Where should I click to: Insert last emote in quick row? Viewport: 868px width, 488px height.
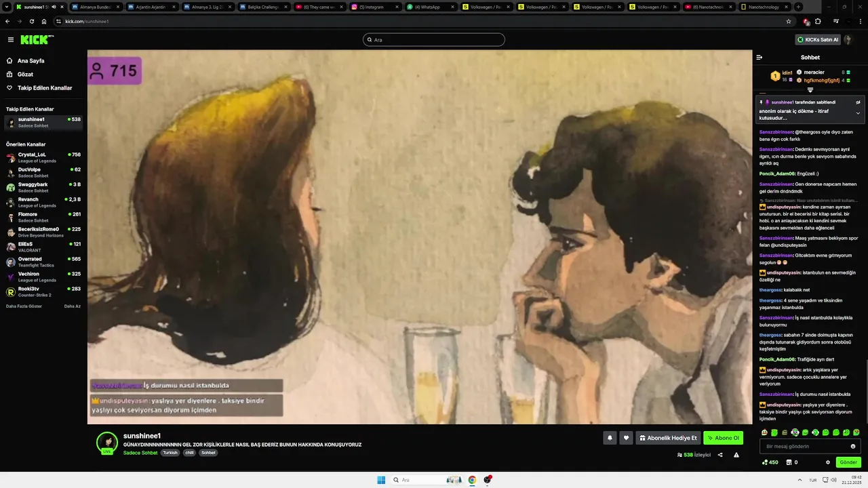[856, 432]
